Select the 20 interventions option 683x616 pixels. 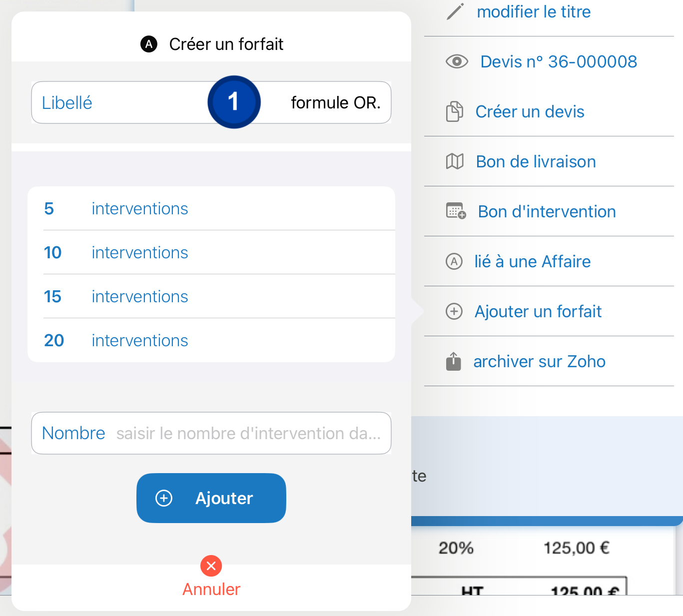coord(211,340)
